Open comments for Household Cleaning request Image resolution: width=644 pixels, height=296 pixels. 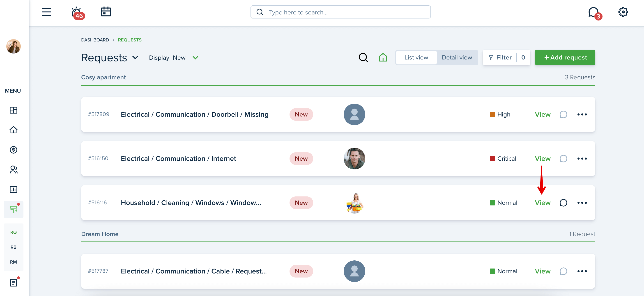click(x=563, y=203)
